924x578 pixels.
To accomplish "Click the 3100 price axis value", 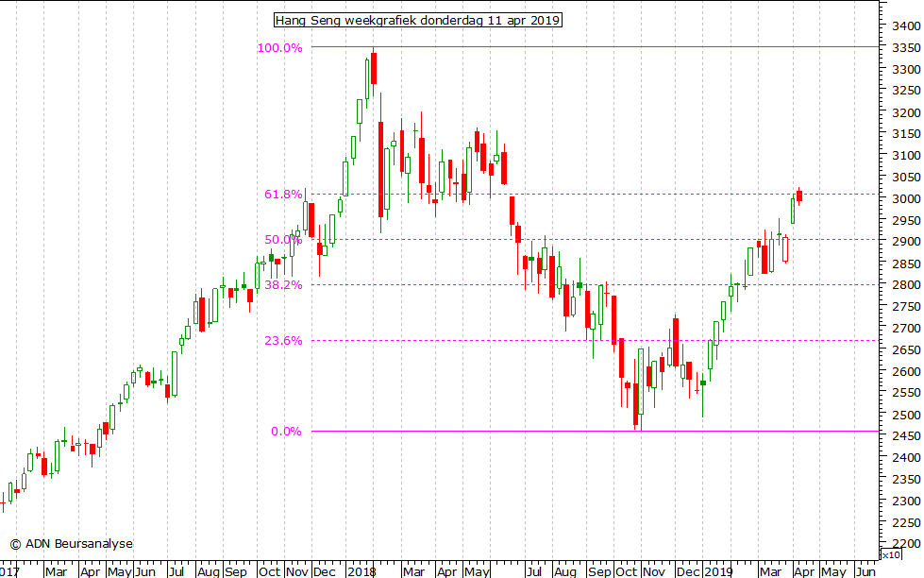I will (x=906, y=155).
